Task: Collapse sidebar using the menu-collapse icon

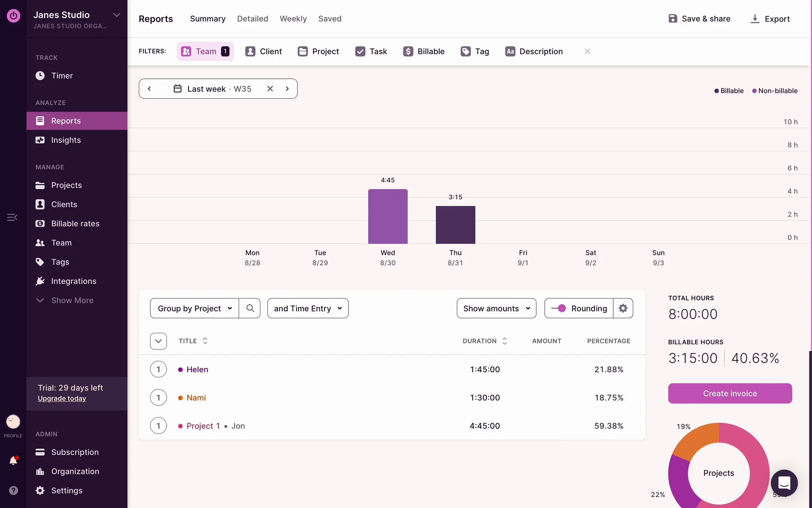Action: [12, 217]
